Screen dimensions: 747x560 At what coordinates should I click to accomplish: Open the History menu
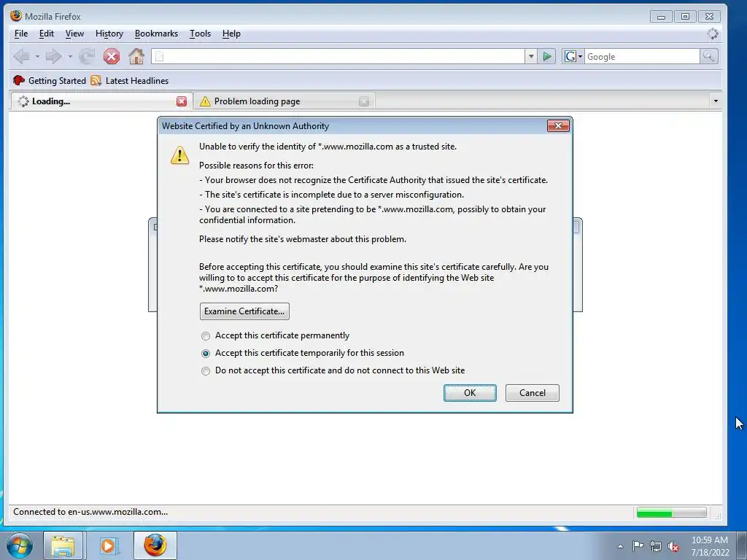pos(109,34)
